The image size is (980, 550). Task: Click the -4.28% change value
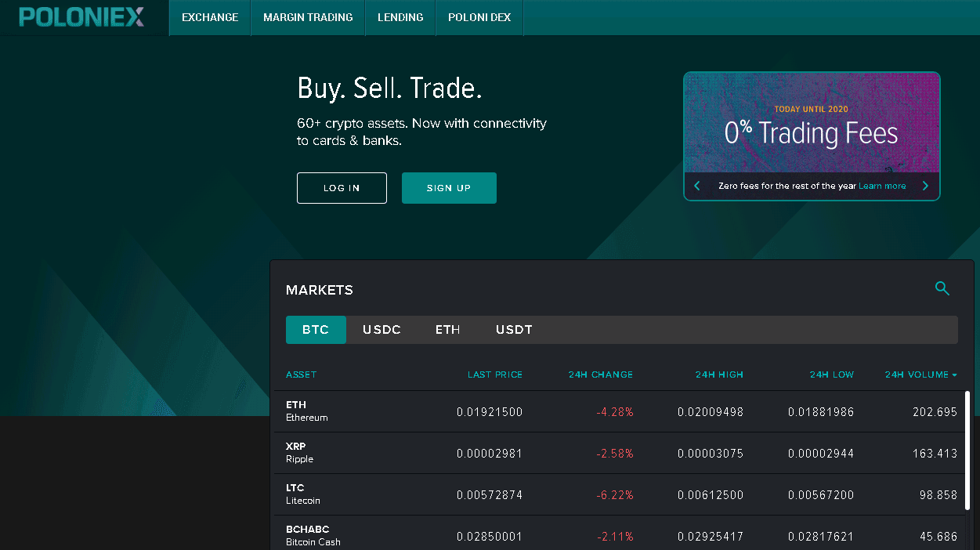tap(615, 412)
